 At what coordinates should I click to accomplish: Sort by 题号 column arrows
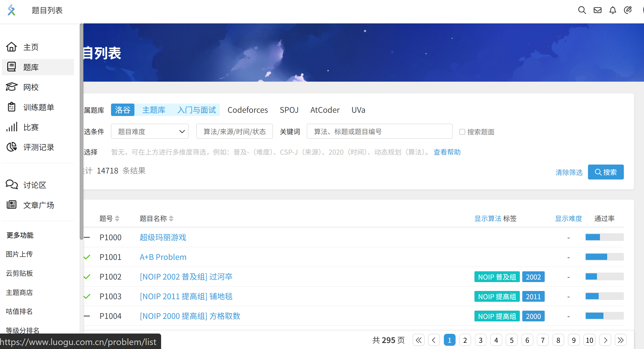point(117,218)
